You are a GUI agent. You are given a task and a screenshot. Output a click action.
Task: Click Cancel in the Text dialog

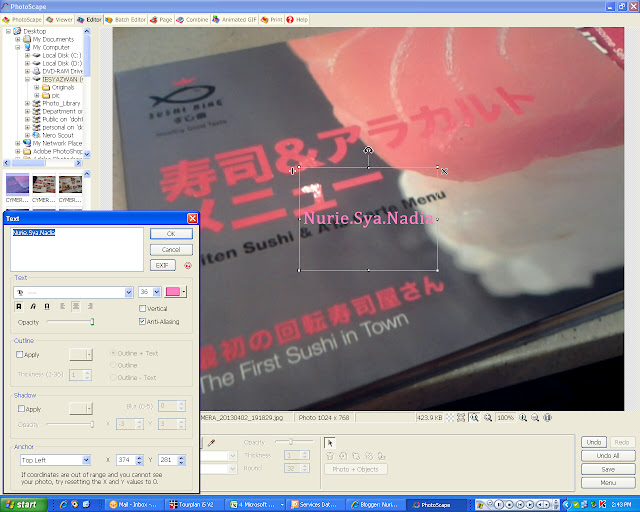171,249
